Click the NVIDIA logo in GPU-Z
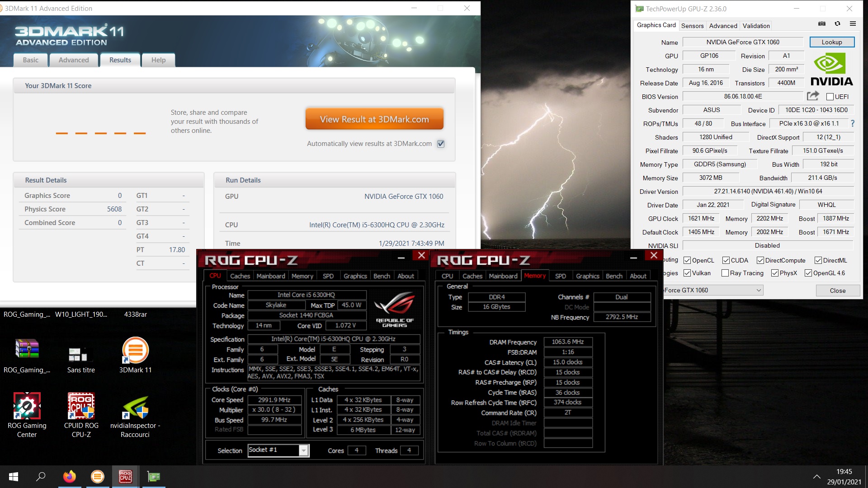Viewport: 868px width, 488px height. 831,70
